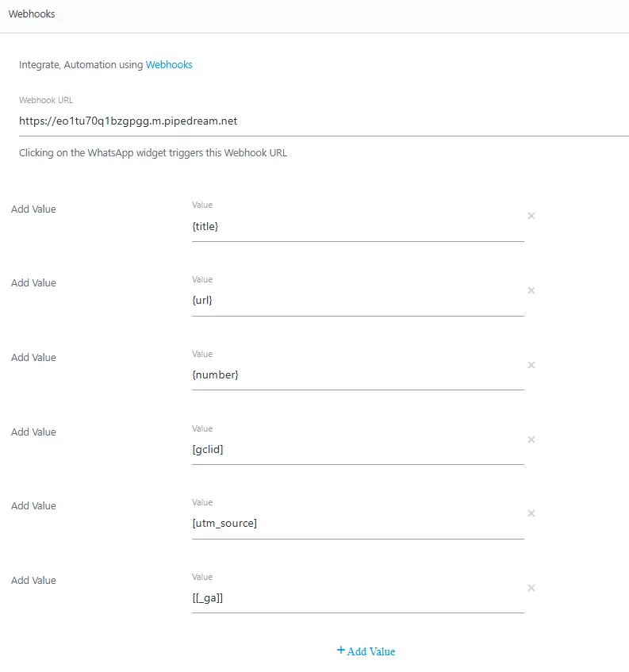The width and height of the screenshot is (629, 672).
Task: Click the Webhooks section header
Action: (x=32, y=14)
